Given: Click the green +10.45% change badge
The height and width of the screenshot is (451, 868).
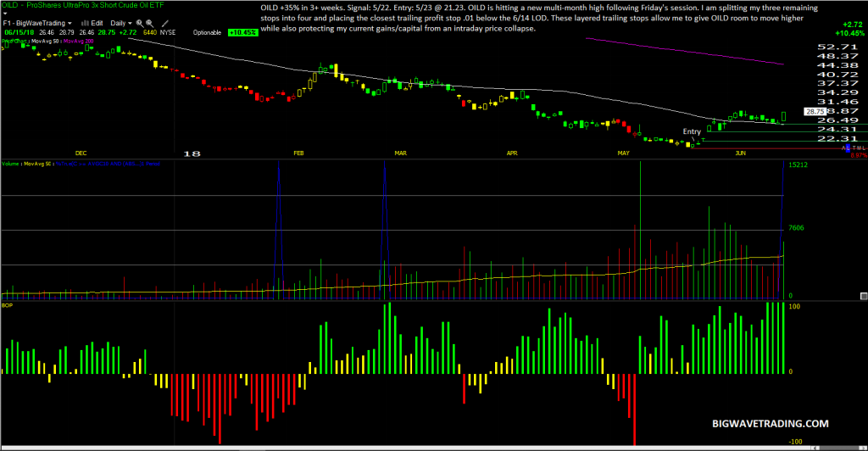Looking at the screenshot, I should point(243,33).
